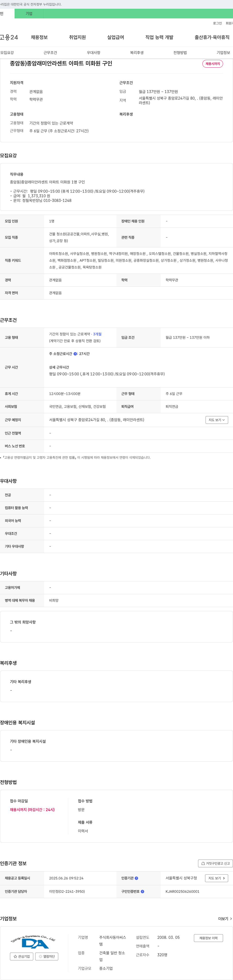This screenshot has width=233, height=980.
Task: Click help icon next to 주 소정근로시간
Action: click(75, 354)
